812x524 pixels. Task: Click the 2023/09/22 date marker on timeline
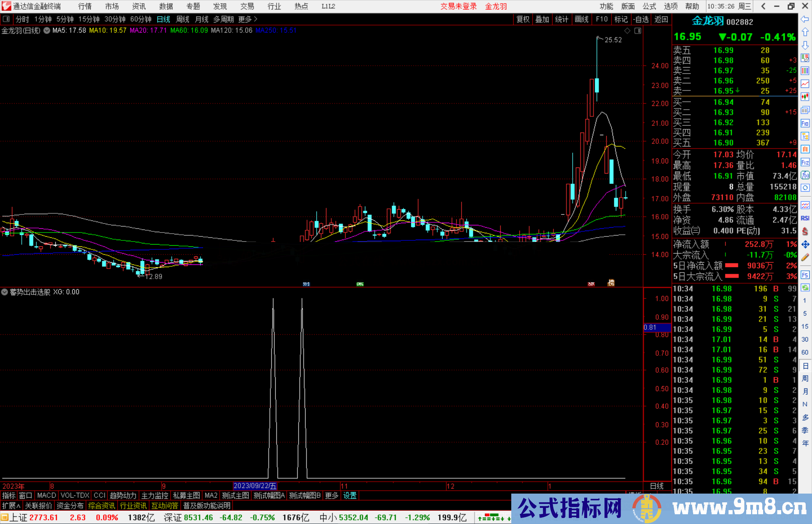tap(255, 486)
